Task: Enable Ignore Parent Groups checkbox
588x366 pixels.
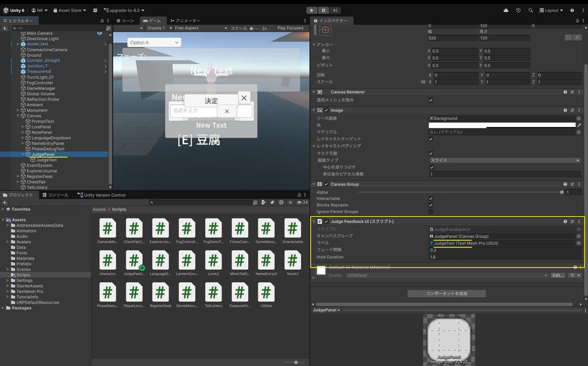Action: tap(431, 212)
